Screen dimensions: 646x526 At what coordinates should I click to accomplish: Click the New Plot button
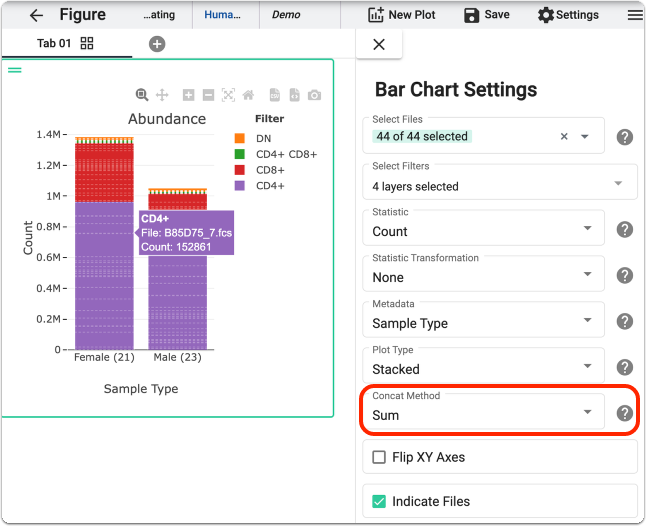pos(401,15)
